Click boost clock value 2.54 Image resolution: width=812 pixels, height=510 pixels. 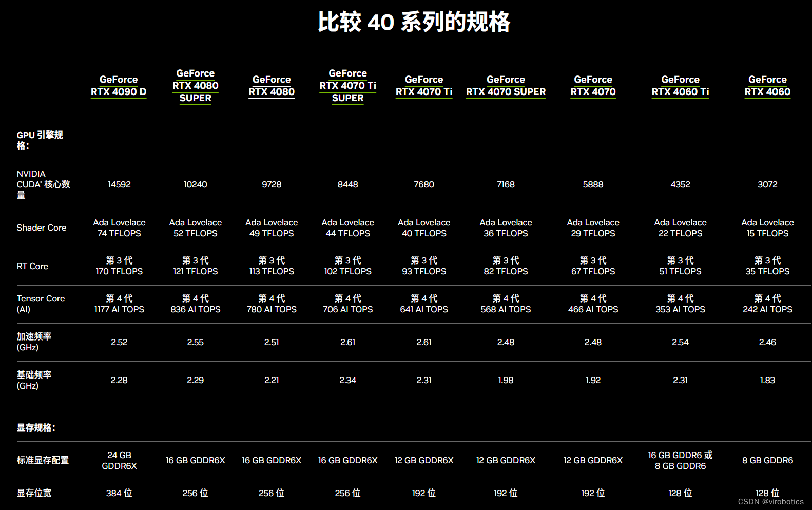point(681,342)
